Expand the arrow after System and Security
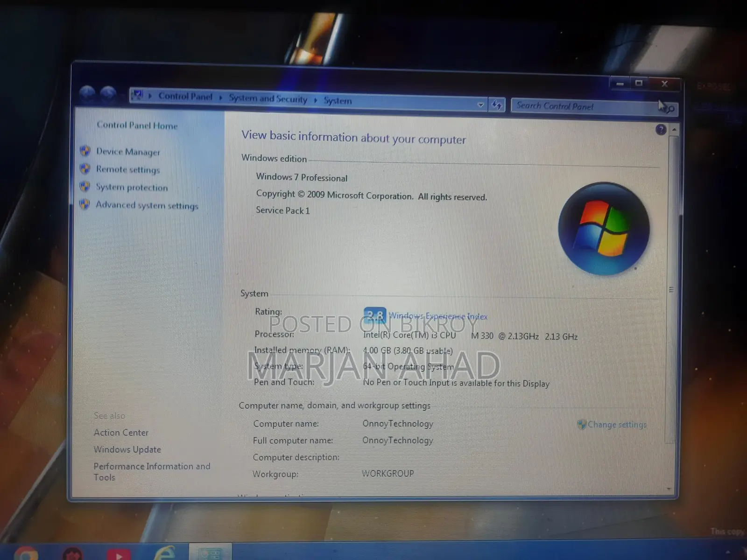 point(316,100)
